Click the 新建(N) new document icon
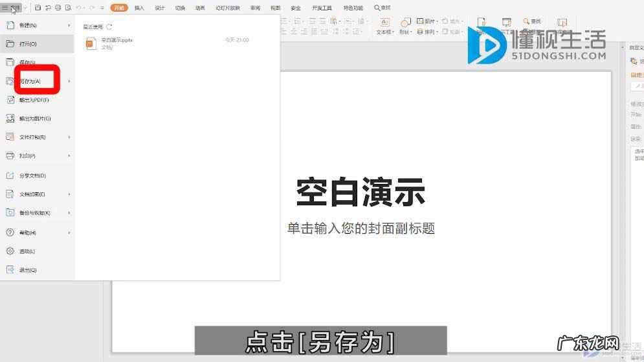 point(10,25)
